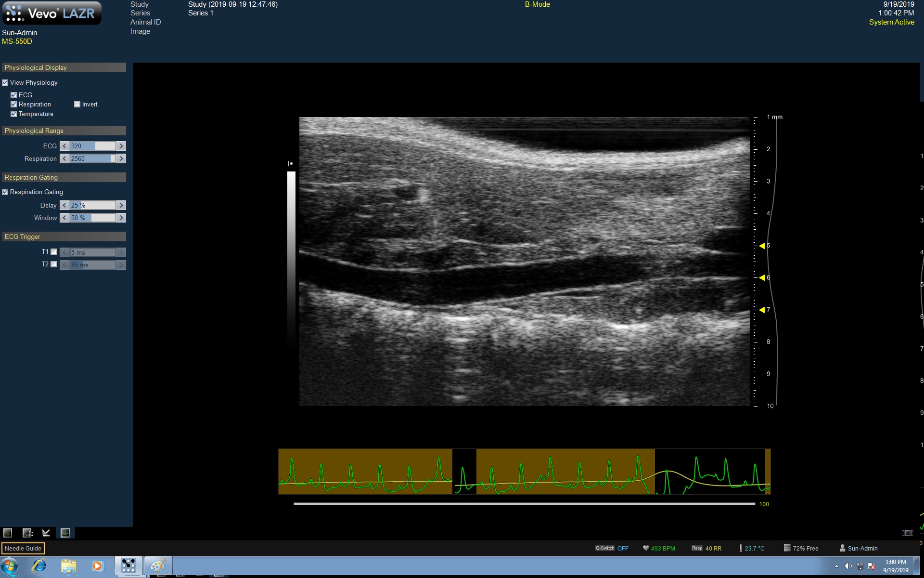924x578 pixels.
Task: Click the thermometer temperature status icon
Action: 740,548
